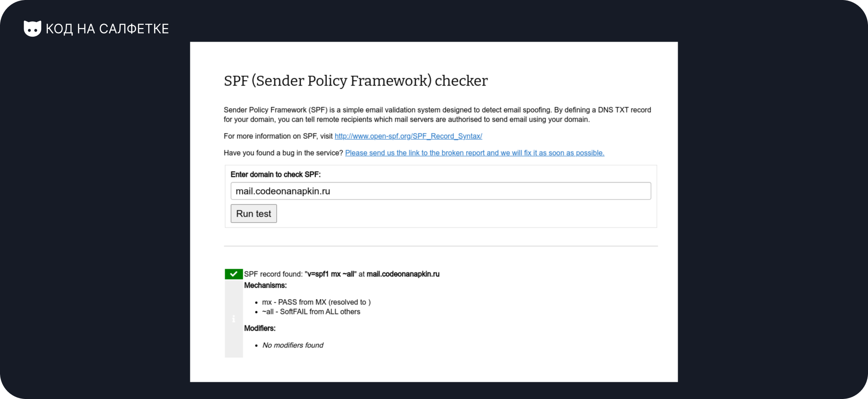Viewport: 868px width, 399px height.
Task: Click the КОД НА САЛФЕТКЕ brand text
Action: pos(107,29)
